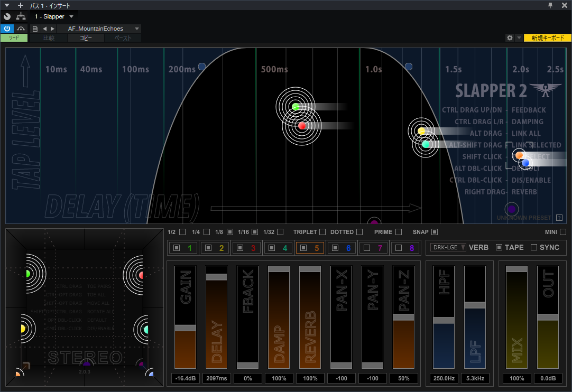The height and width of the screenshot is (392, 572).
Task: Click the 比較 compare button
Action: 49,38
